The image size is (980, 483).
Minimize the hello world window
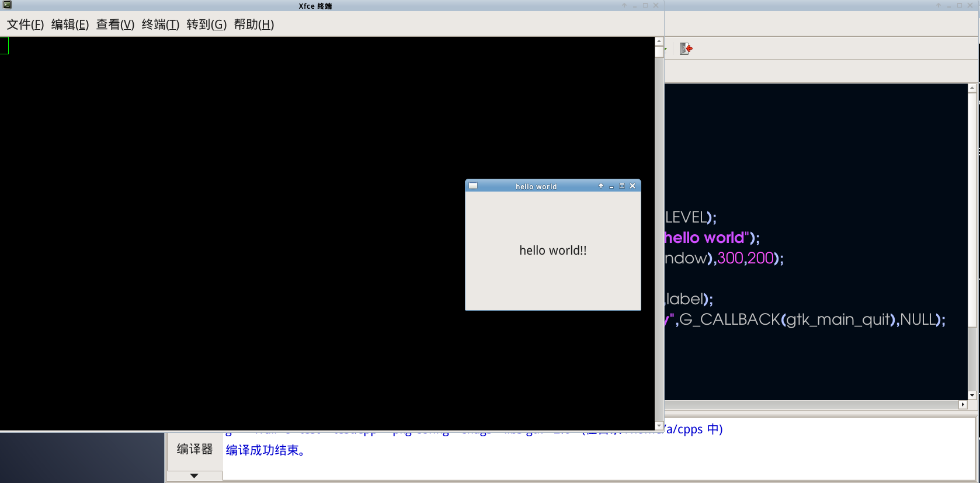pyautogui.click(x=611, y=186)
